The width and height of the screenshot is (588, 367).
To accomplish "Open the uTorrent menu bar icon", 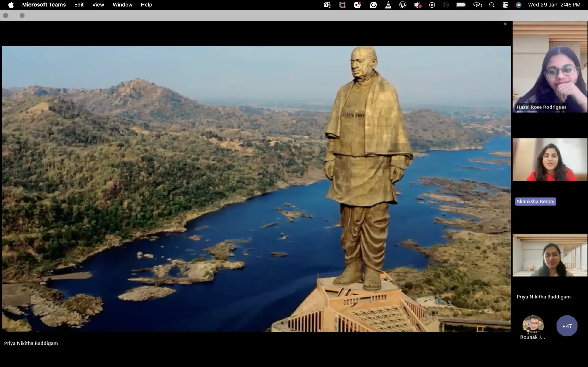I will tap(403, 5).
